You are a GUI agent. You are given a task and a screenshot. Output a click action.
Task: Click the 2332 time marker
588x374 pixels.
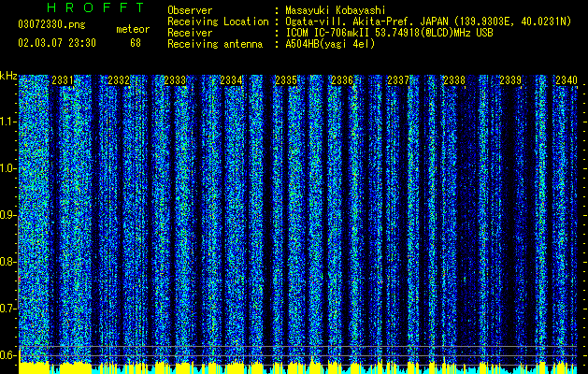pos(119,80)
